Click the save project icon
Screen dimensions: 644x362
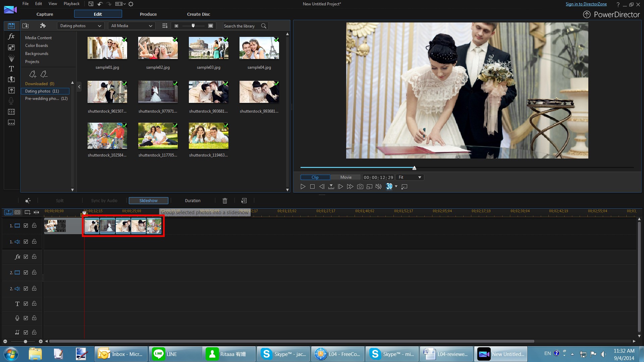[x=91, y=4]
